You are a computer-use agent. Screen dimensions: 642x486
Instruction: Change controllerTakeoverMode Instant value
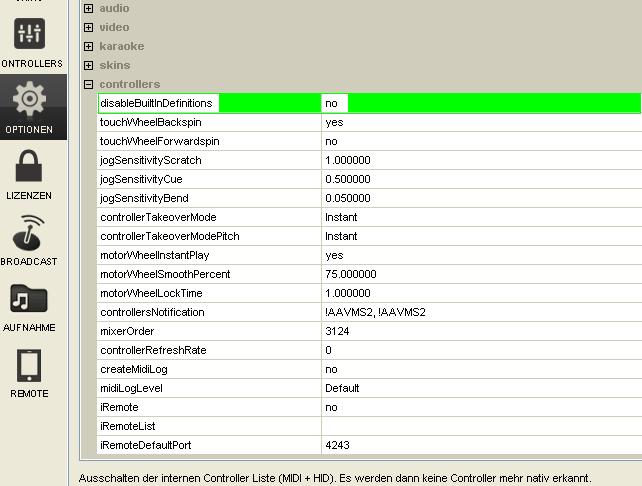pos(341,217)
